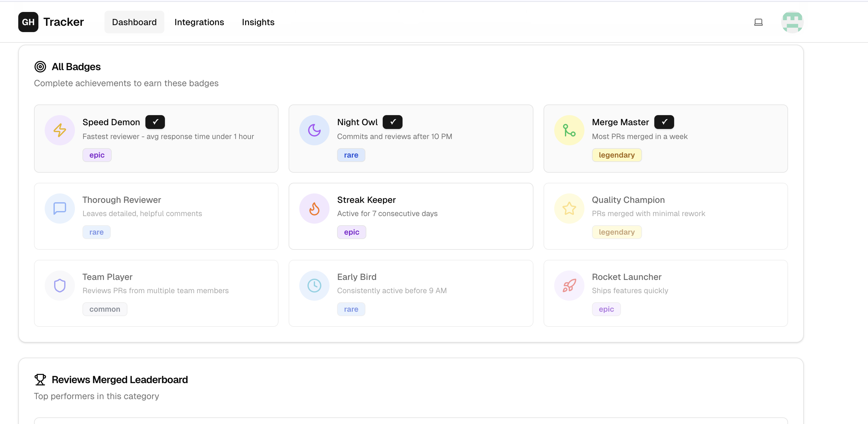Click the legendary tag on Merge Master

point(616,155)
